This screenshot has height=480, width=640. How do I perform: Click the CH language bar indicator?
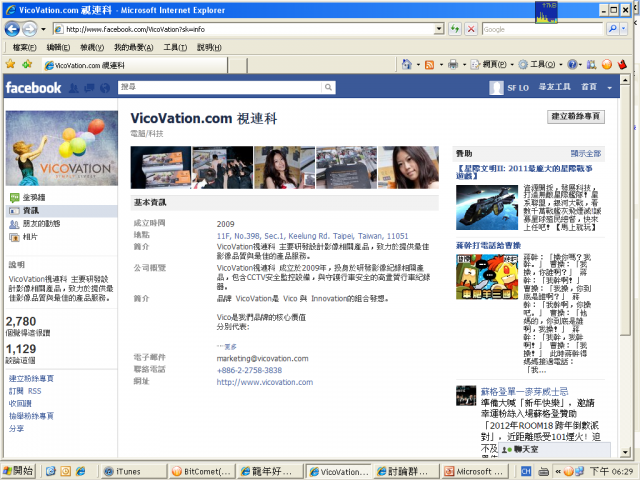pos(526,471)
